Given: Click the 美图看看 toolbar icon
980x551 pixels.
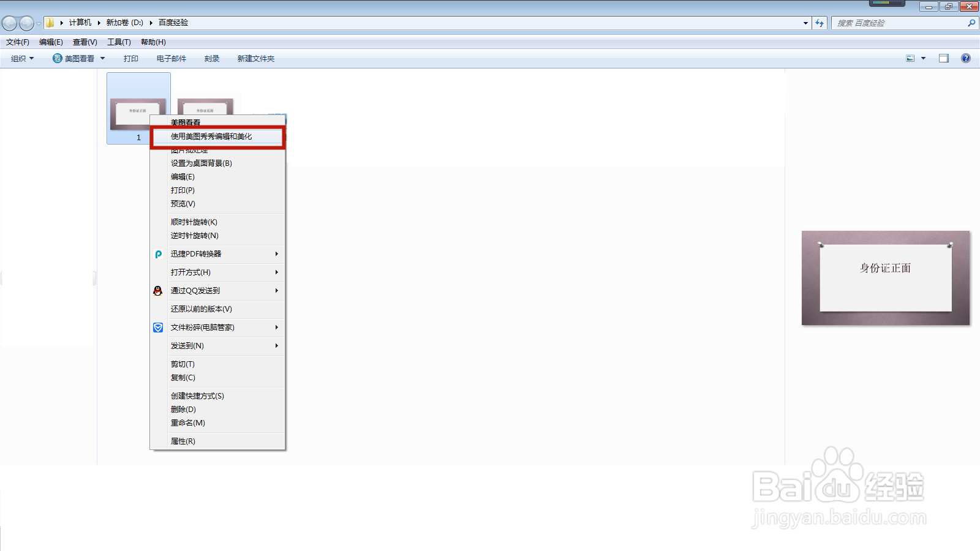Looking at the screenshot, I should click(57, 58).
